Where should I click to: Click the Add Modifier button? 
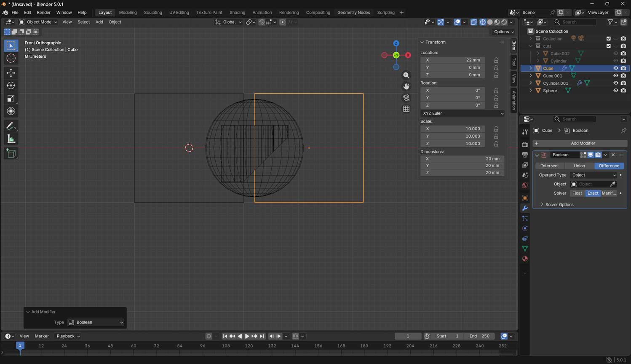pyautogui.click(x=583, y=143)
